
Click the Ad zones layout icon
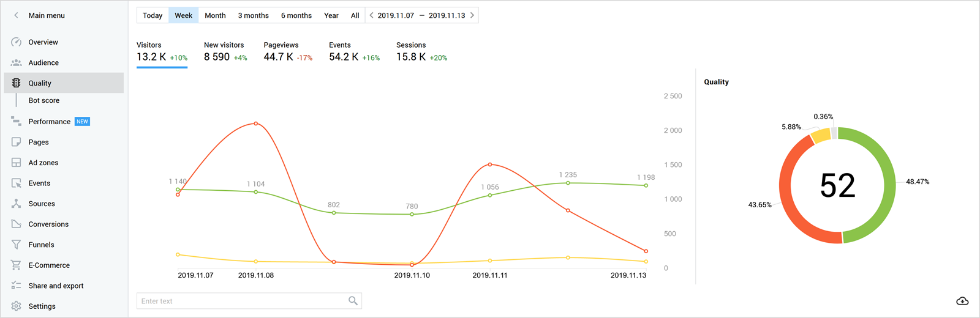(x=17, y=163)
